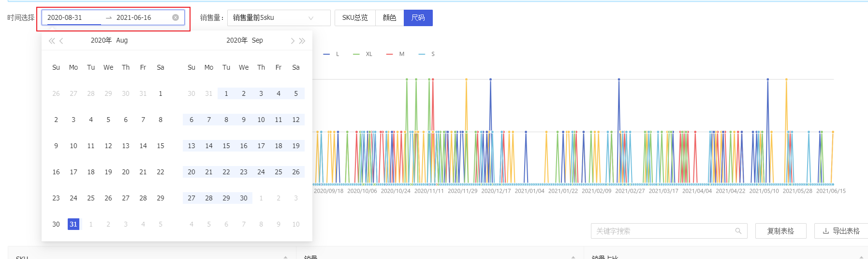Toggle the S series legend swatch
This screenshot has height=259, width=868.
[422, 54]
